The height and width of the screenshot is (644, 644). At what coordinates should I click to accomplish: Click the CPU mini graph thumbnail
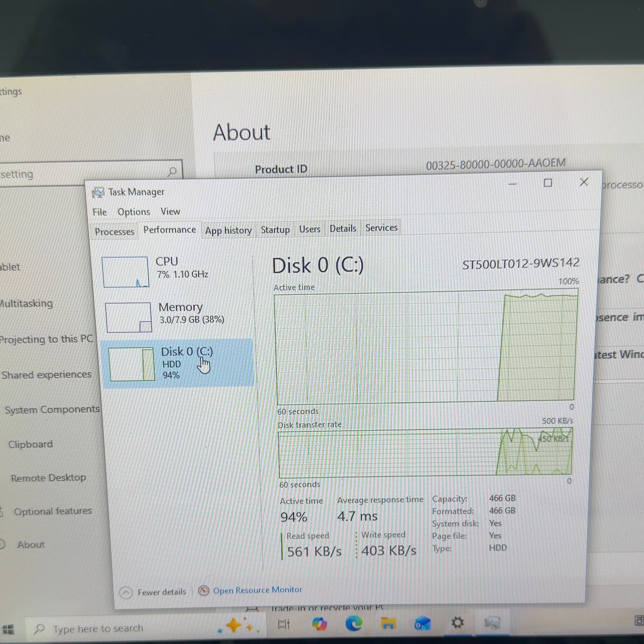(x=125, y=272)
